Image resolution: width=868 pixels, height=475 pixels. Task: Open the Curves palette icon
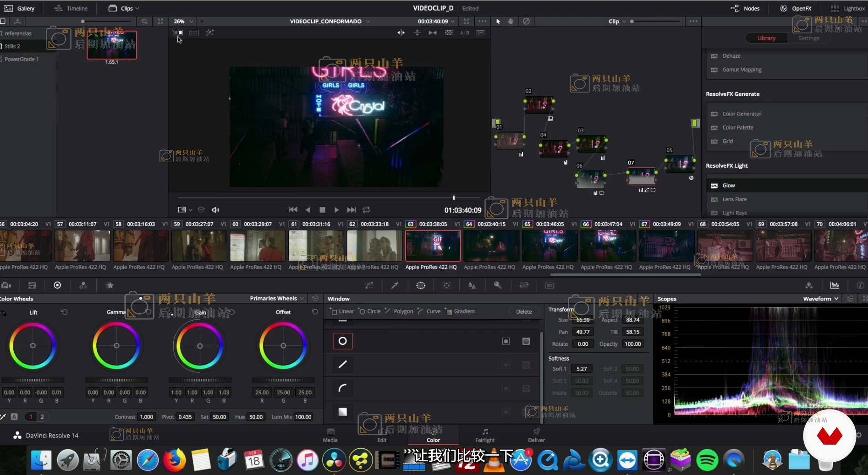coord(369,285)
